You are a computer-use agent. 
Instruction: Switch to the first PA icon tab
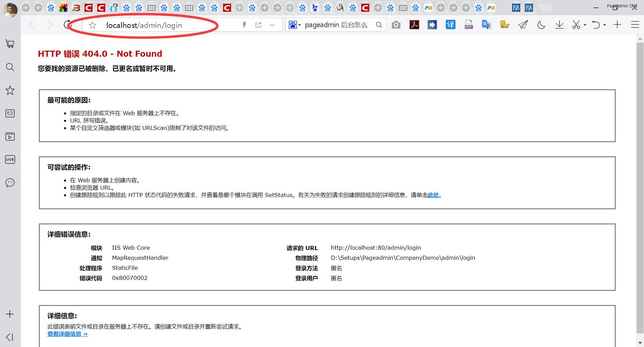click(x=428, y=8)
